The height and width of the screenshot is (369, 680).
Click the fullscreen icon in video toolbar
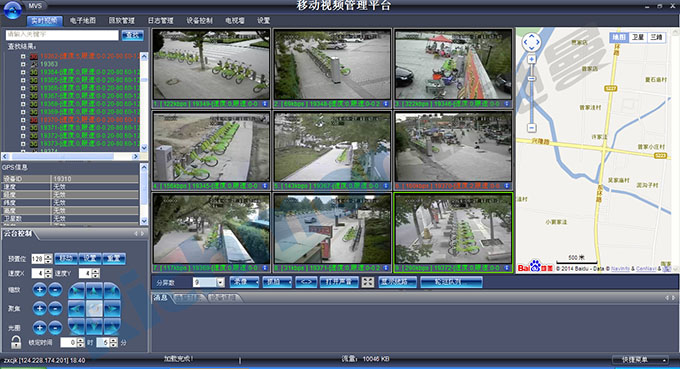tap(367, 282)
